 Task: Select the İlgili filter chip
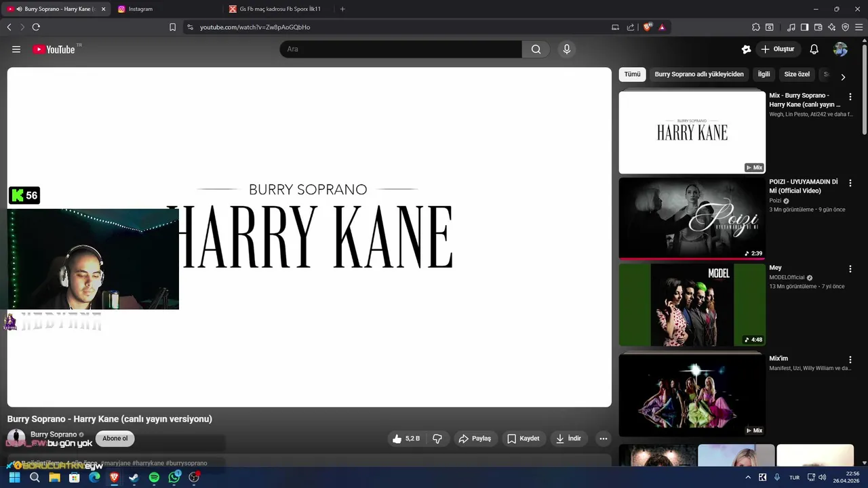764,75
